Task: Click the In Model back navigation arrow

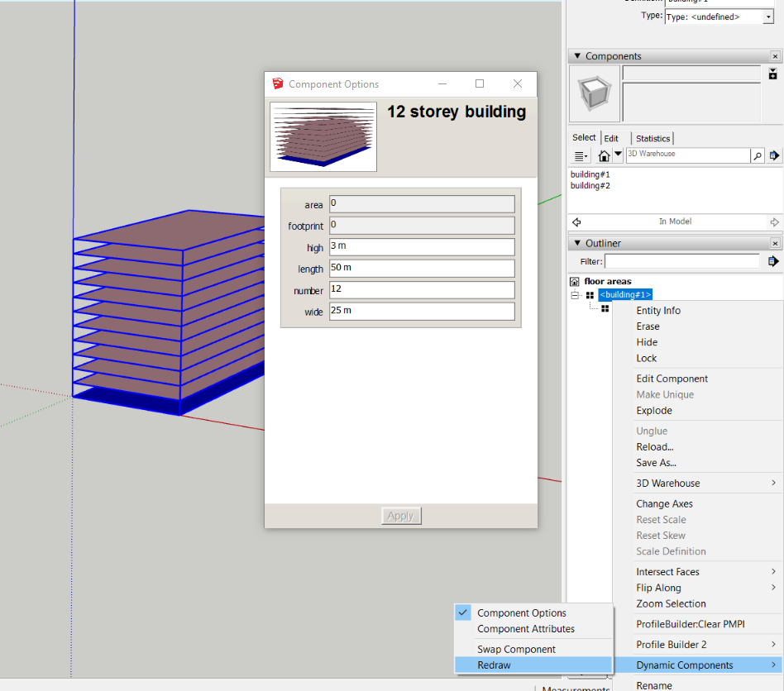Action: 576,221
